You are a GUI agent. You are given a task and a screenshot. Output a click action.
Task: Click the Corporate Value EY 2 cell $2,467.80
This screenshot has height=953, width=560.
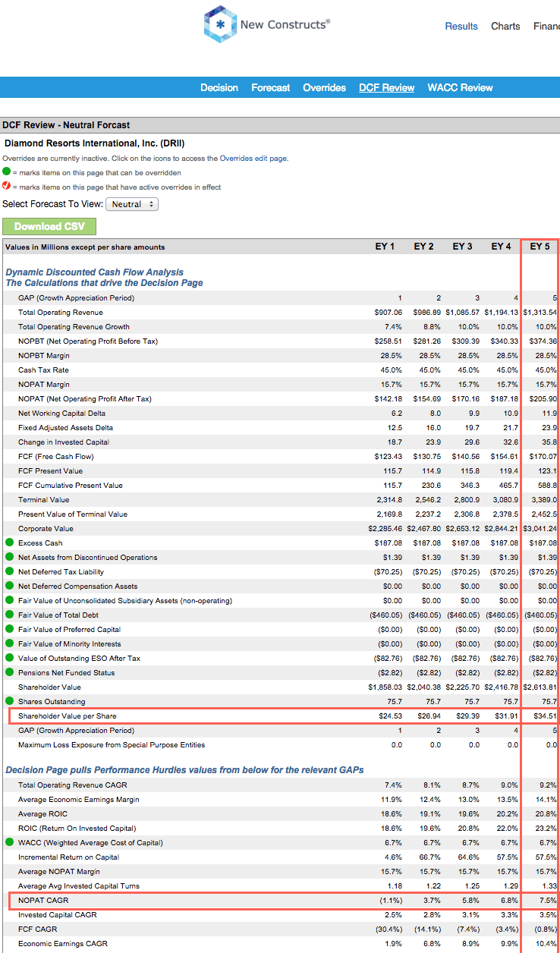click(x=424, y=528)
